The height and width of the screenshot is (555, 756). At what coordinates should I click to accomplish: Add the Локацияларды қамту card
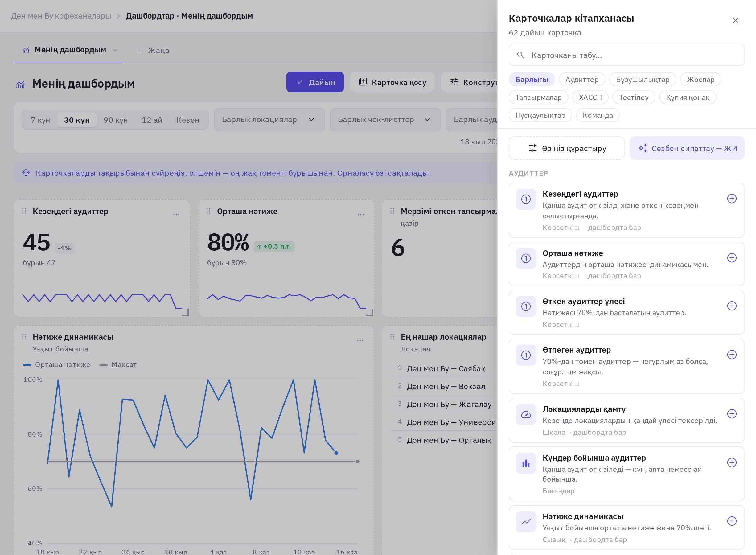pos(732,413)
